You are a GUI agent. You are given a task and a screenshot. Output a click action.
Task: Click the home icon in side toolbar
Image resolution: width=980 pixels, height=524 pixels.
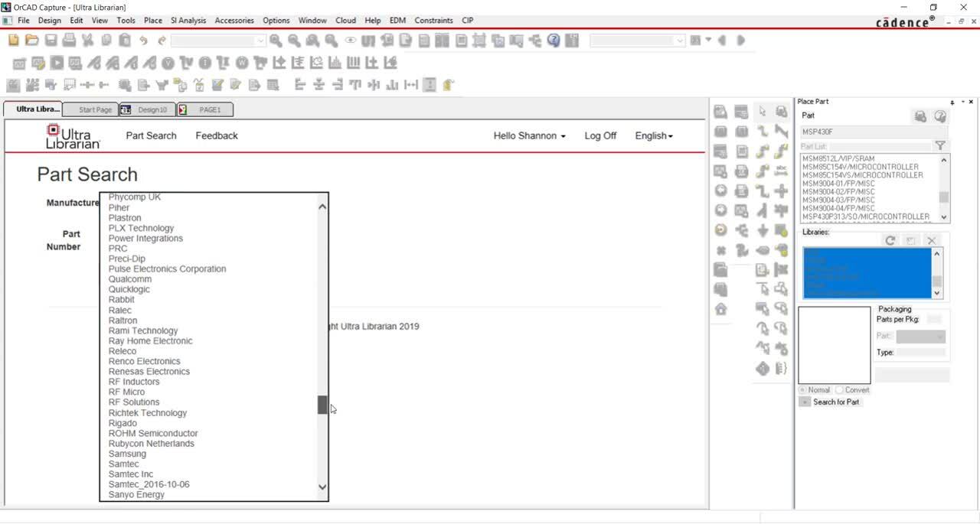720,310
